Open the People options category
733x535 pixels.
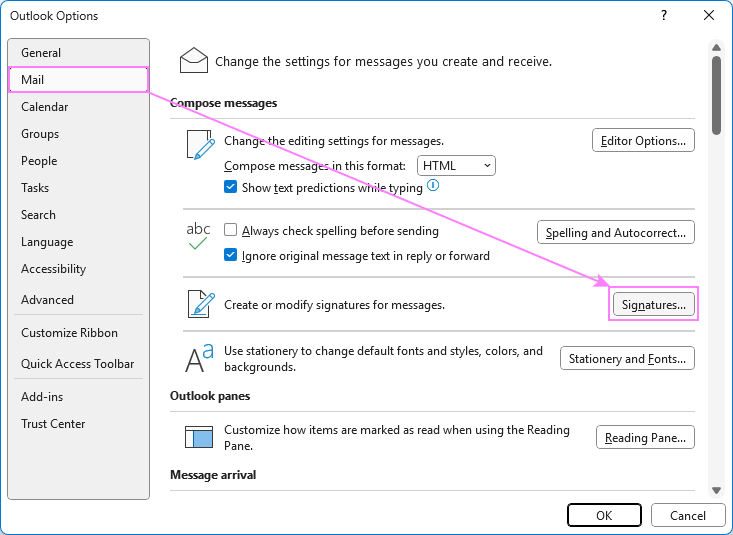pos(79,161)
